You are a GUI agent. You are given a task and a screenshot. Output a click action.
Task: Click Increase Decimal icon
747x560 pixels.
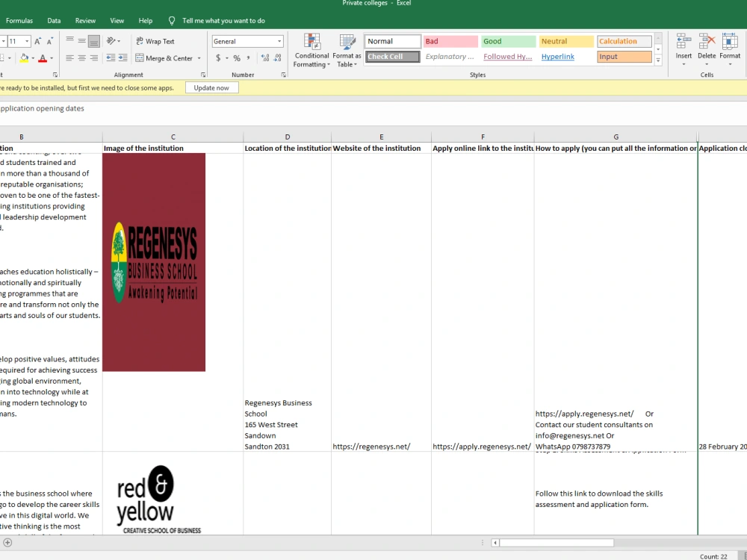[265, 58]
